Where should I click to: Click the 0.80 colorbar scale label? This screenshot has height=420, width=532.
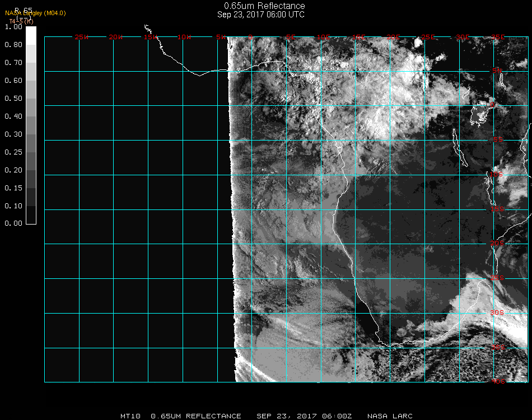coord(13,45)
